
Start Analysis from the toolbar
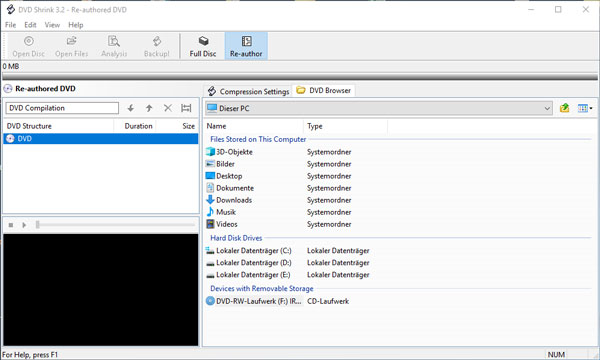(x=114, y=46)
